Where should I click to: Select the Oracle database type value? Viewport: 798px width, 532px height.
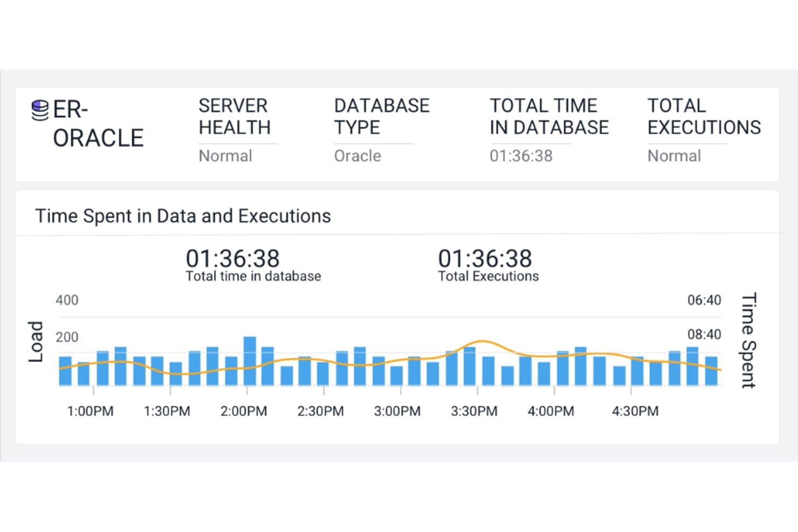(357, 156)
